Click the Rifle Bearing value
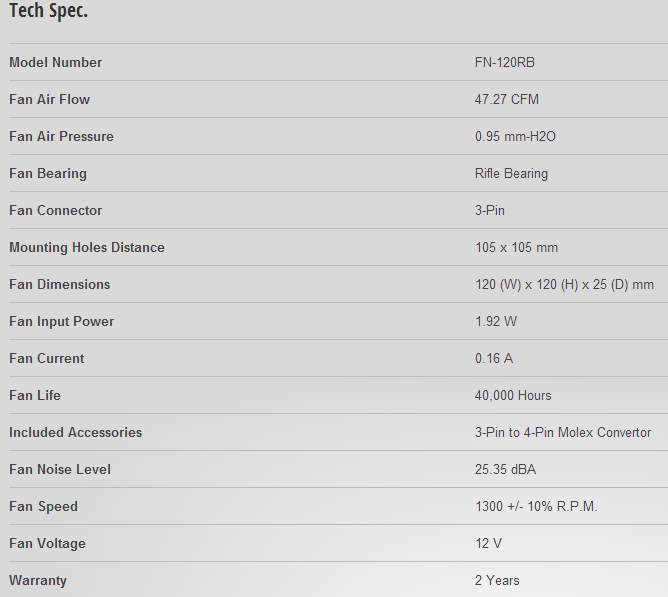 click(511, 173)
